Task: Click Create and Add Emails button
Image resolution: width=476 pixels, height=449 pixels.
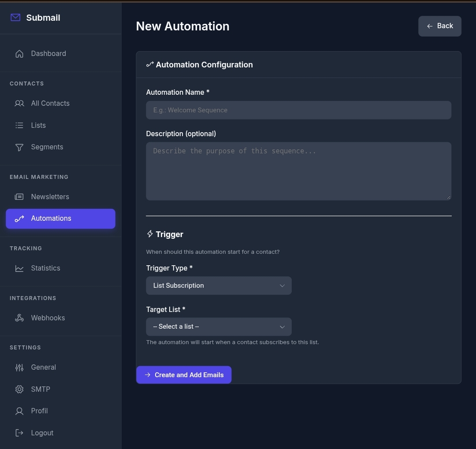Action: point(184,375)
